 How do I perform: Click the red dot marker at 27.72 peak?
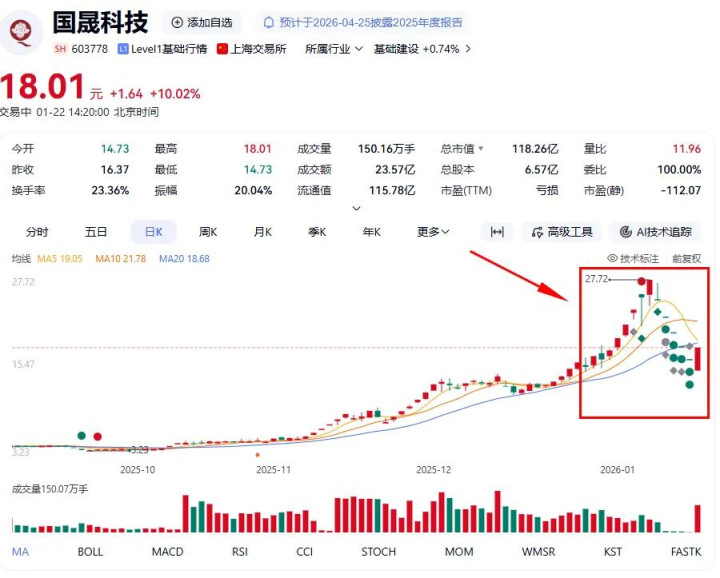[641, 281]
